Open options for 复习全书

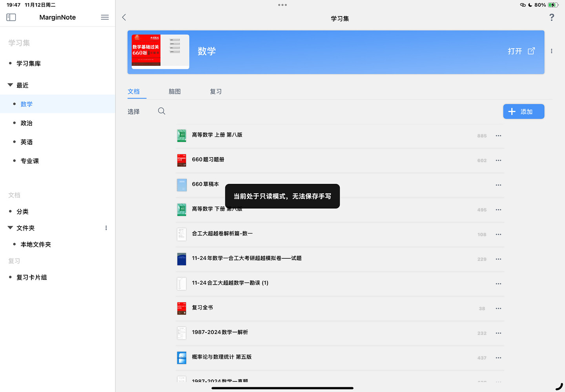pos(498,309)
